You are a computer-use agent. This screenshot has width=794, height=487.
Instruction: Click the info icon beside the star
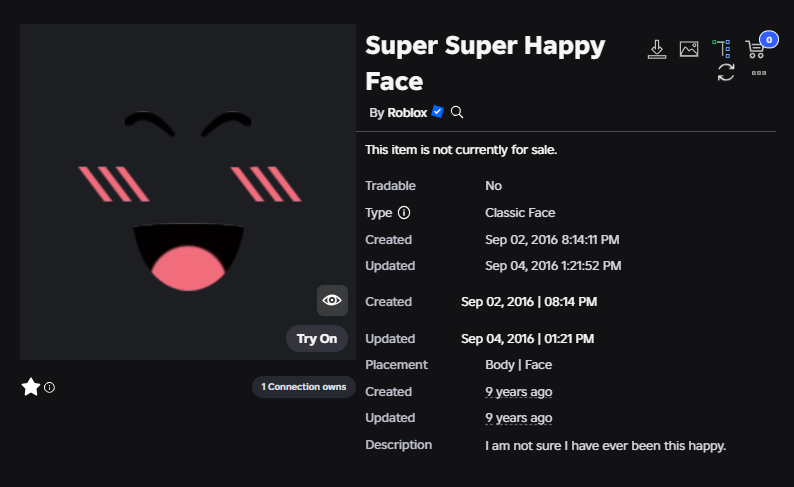49,387
